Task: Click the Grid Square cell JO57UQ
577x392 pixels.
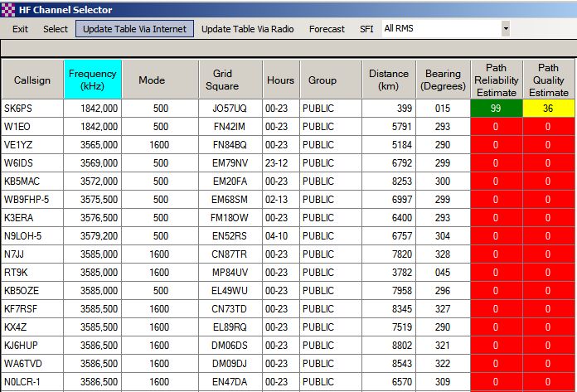Action: tap(229, 109)
